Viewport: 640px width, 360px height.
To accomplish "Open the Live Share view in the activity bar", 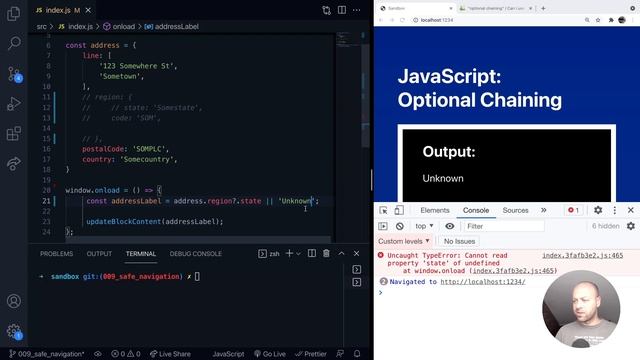I will (x=14, y=164).
